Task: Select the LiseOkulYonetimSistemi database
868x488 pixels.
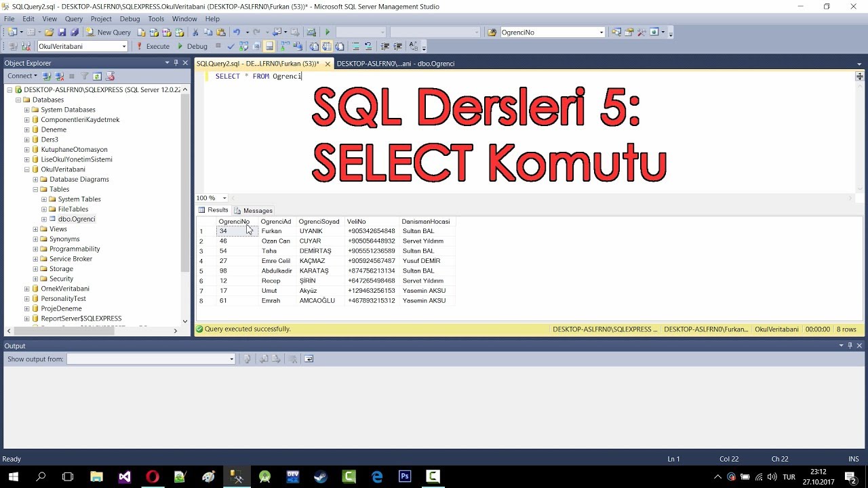Action: click(77, 159)
